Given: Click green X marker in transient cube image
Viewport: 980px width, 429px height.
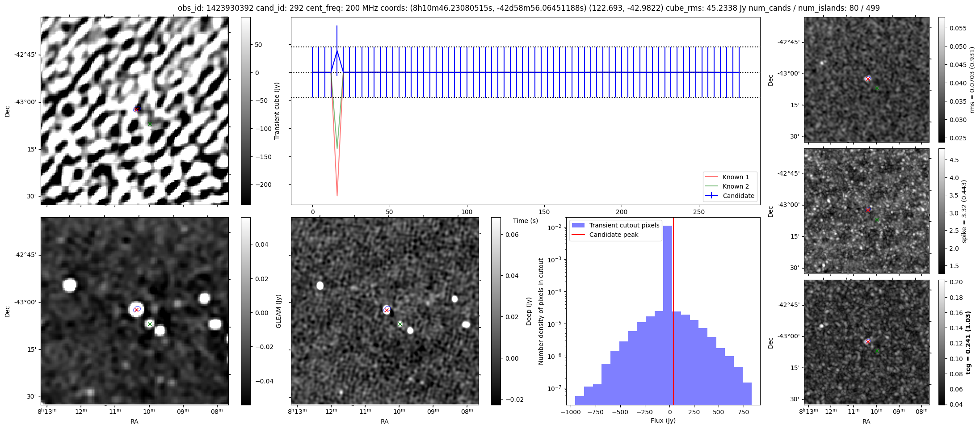Looking at the screenshot, I should (x=150, y=124).
